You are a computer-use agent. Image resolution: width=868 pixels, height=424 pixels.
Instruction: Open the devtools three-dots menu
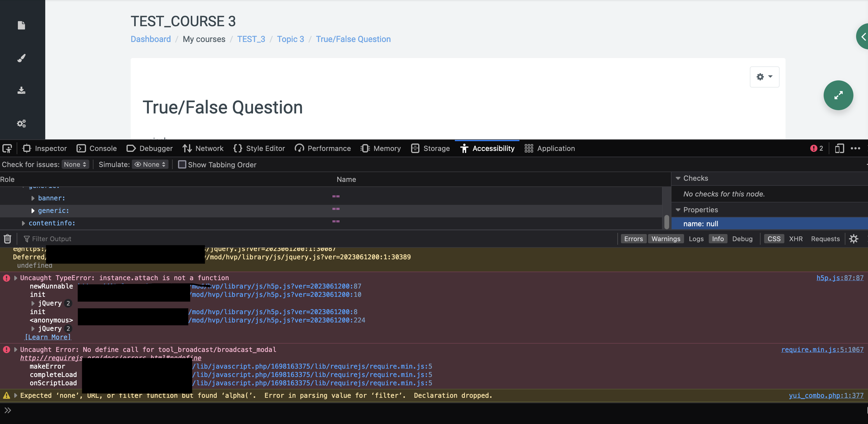(x=855, y=148)
